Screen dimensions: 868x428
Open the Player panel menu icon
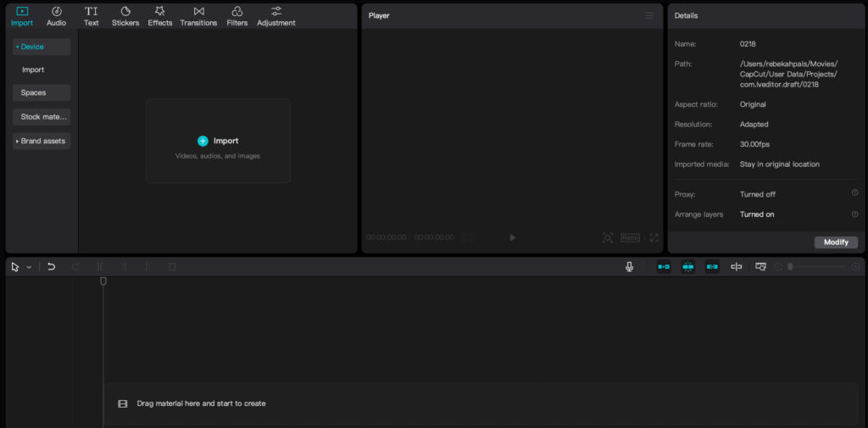point(649,15)
